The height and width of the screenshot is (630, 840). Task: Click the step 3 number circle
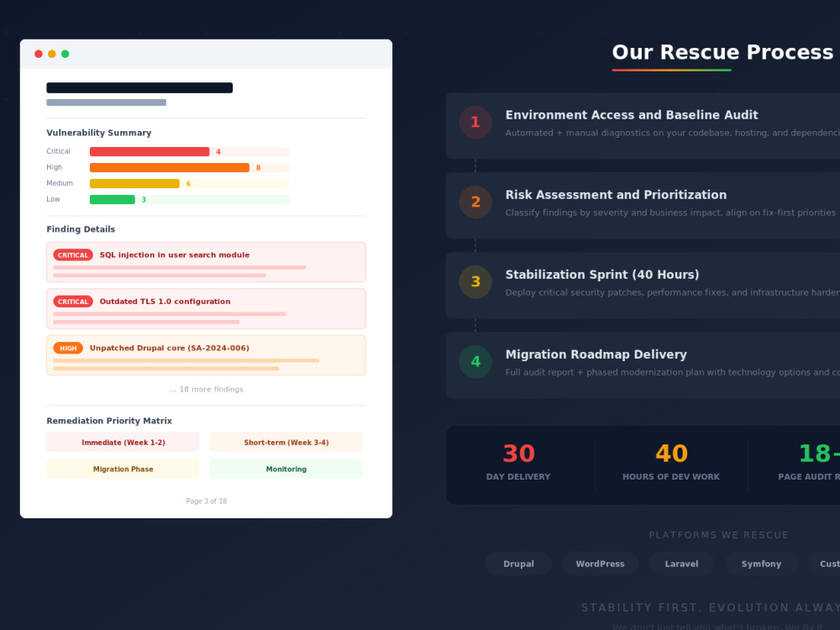click(475, 281)
